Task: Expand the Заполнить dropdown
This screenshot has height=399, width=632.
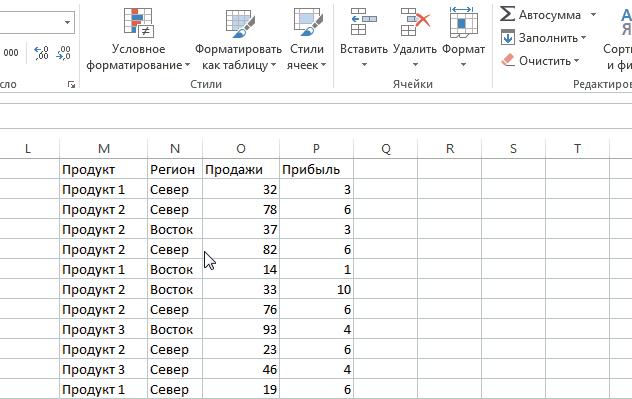Action: click(584, 38)
